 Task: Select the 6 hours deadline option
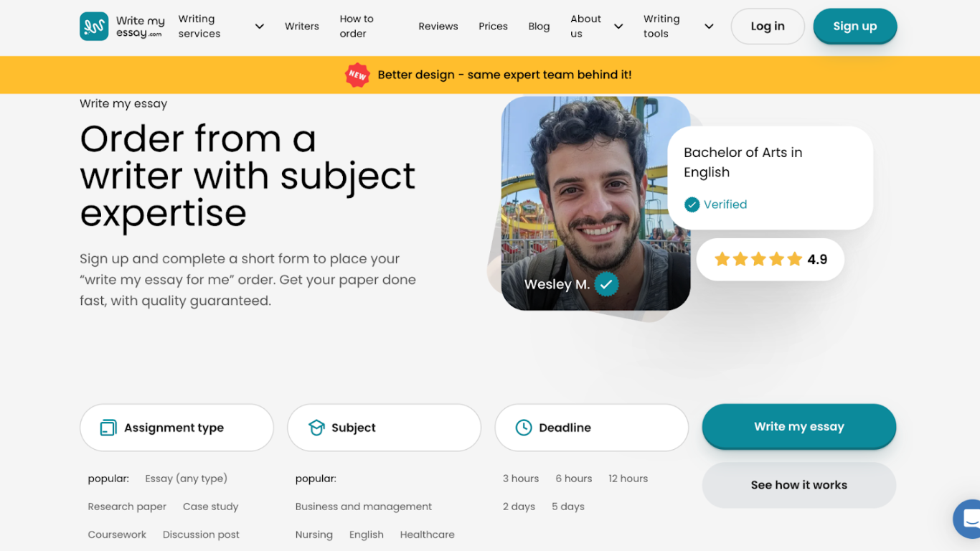coord(573,479)
